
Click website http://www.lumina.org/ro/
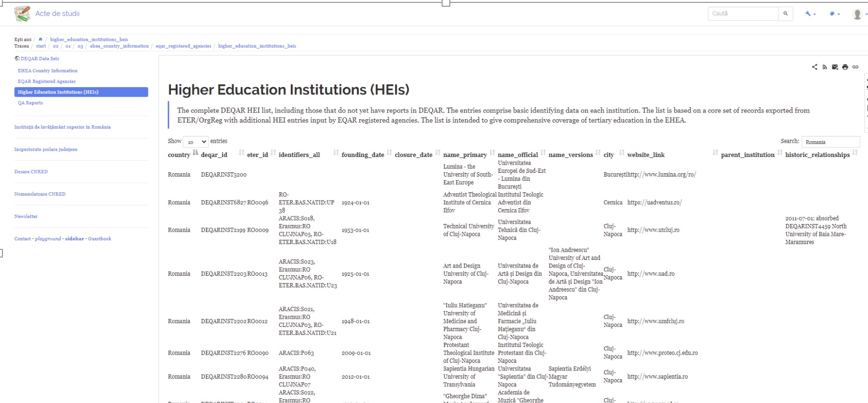[x=662, y=175]
